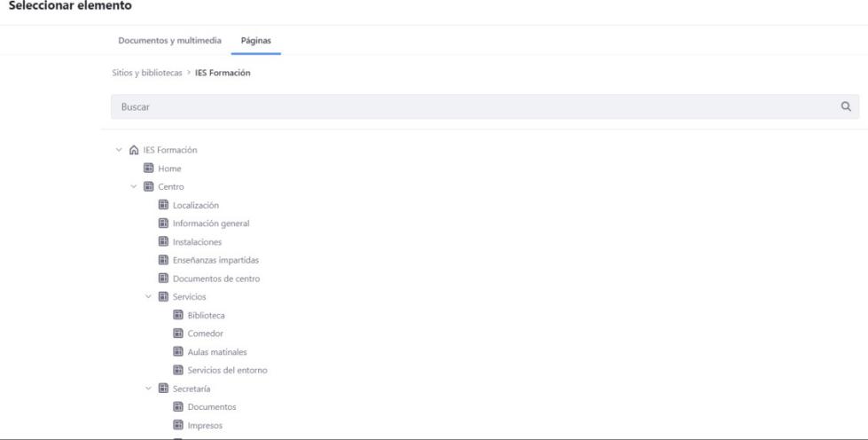Screen dimensions: 868x440
Task: Collapse the Centro tree node
Action: 133,186
